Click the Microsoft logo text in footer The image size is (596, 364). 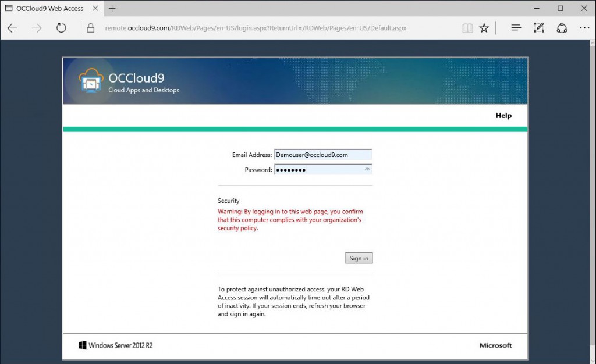[496, 345]
